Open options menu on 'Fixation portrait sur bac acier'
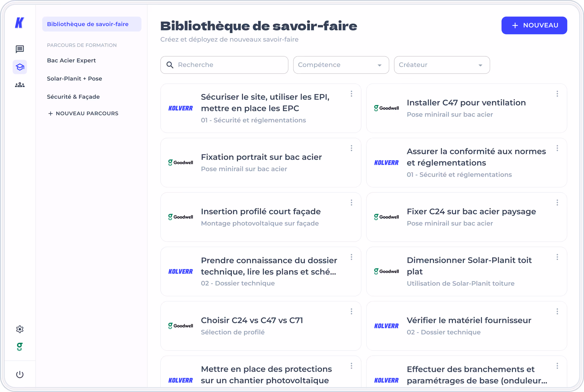 [x=351, y=148]
